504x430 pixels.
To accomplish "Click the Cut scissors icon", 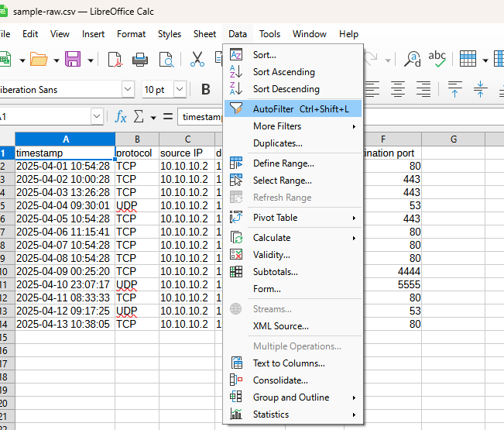I will point(197,60).
